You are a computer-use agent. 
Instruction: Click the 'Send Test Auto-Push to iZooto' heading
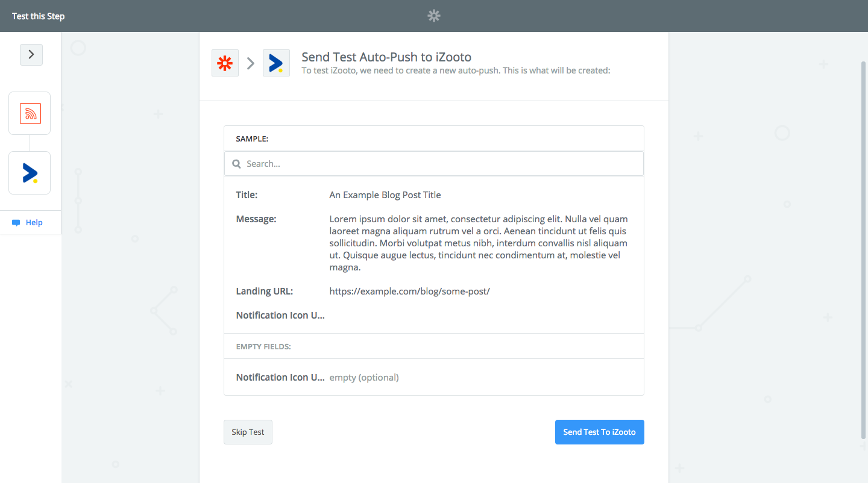click(x=386, y=57)
